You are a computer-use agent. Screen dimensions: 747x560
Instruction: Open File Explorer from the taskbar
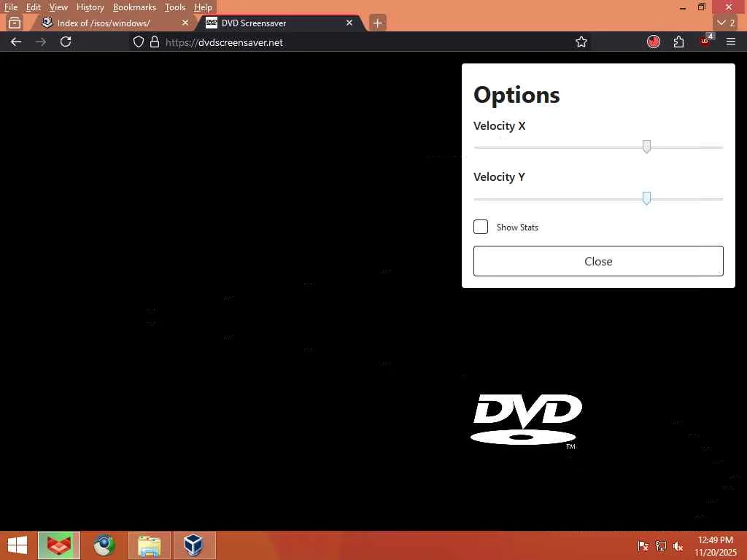[149, 545]
